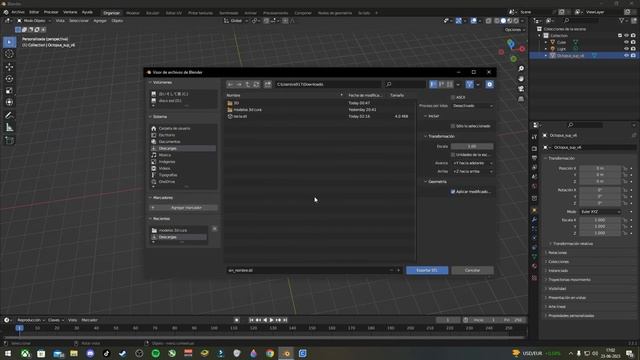640x360 pixels.
Task: Click the Exportar STL button
Action: pos(427,270)
